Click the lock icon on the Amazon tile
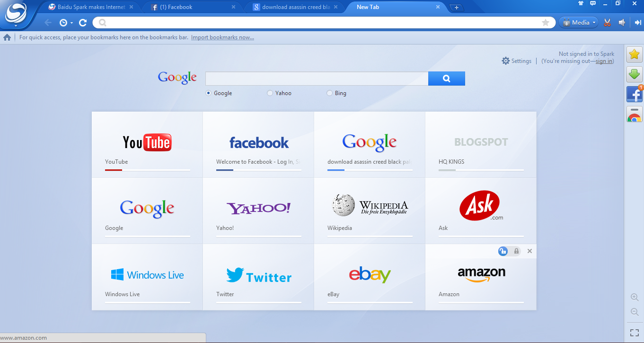The width and height of the screenshot is (644, 343). pos(516,251)
